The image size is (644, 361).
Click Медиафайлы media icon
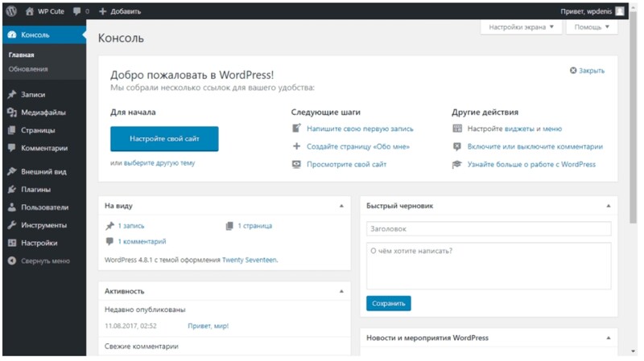pyautogui.click(x=12, y=113)
